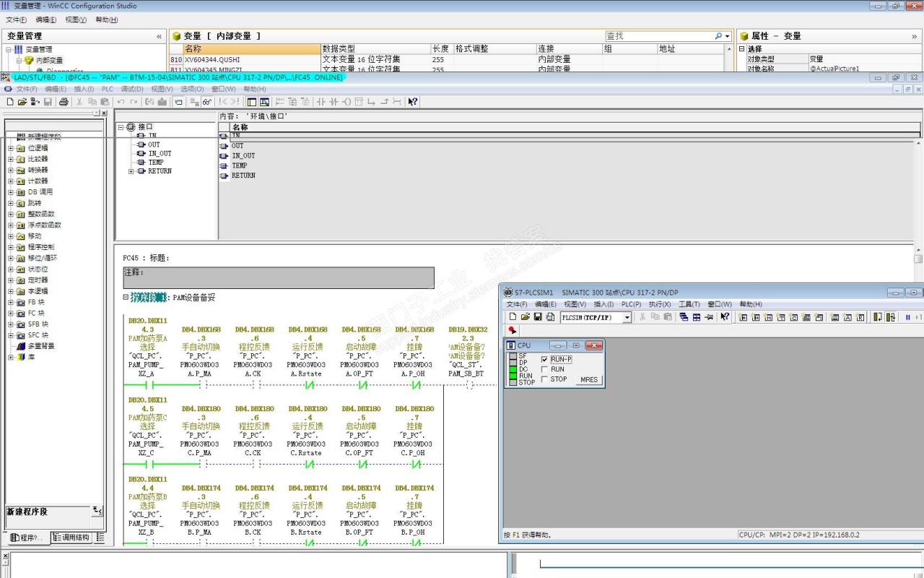
Task: Click the 查找 search field in WinCC
Action: 658,35
